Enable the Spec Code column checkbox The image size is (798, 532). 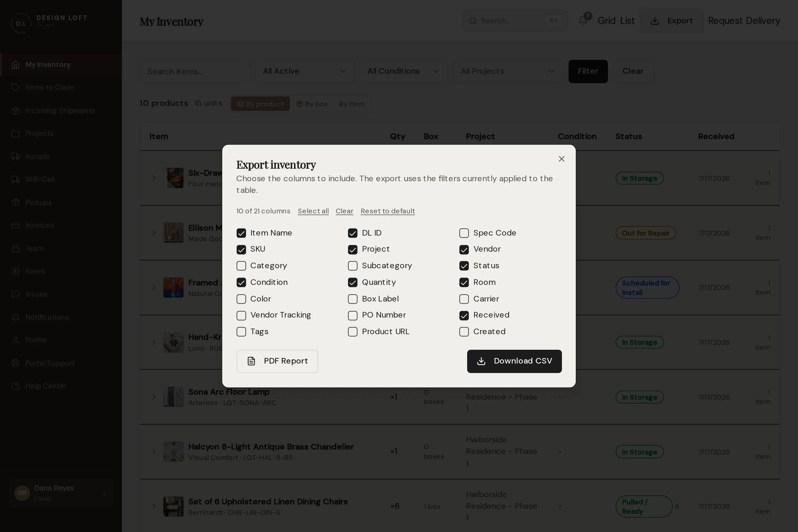[x=464, y=233]
